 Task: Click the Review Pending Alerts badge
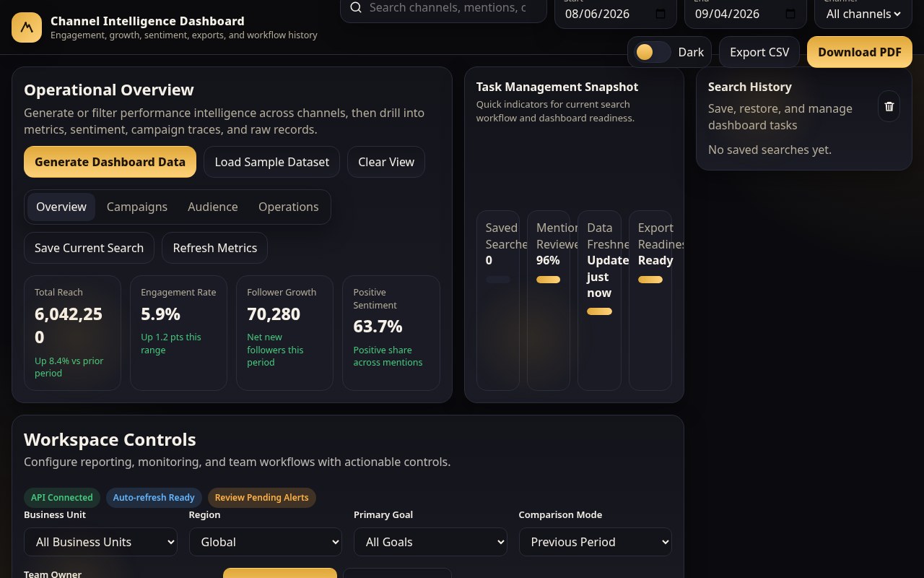click(262, 497)
